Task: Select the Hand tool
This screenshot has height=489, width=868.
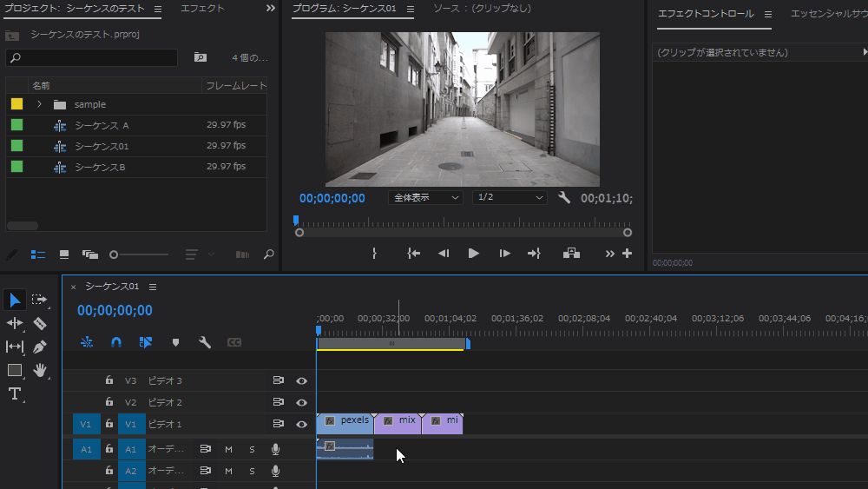Action: [x=39, y=370]
